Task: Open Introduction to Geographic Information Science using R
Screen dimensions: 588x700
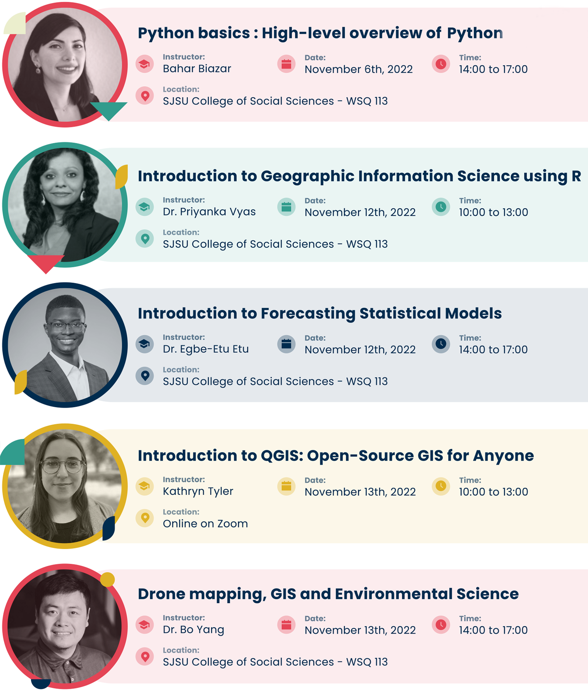Action: pos(359,176)
